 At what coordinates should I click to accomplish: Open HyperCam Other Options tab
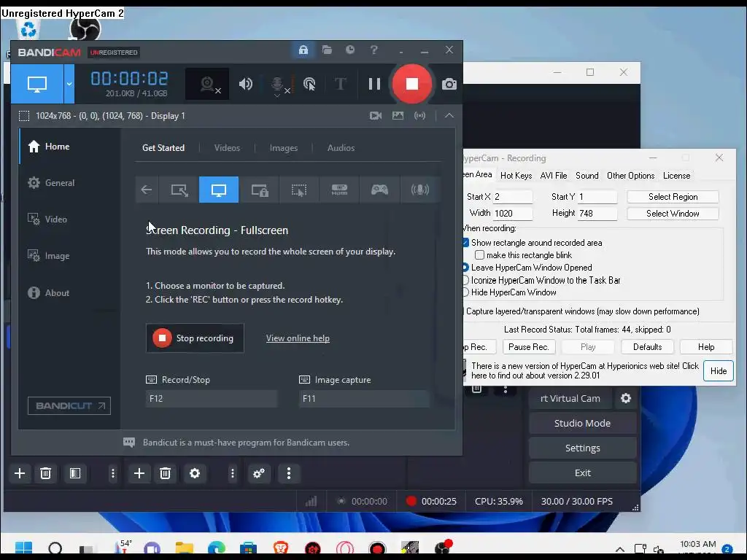(631, 176)
